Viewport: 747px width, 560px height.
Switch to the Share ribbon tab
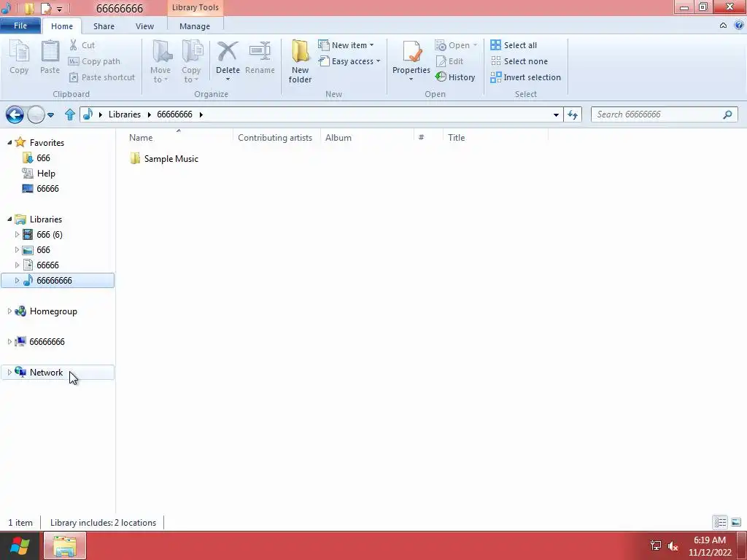pos(104,26)
